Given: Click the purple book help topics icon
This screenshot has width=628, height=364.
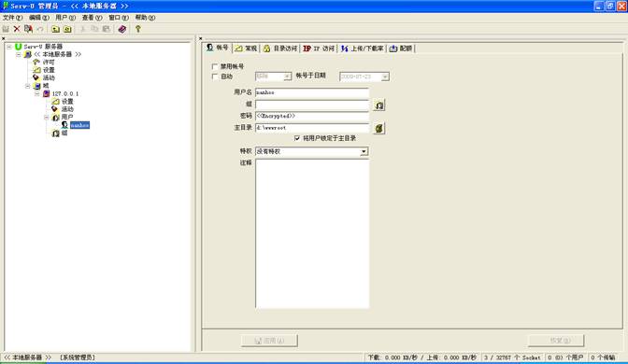Looking at the screenshot, I should (122, 29).
